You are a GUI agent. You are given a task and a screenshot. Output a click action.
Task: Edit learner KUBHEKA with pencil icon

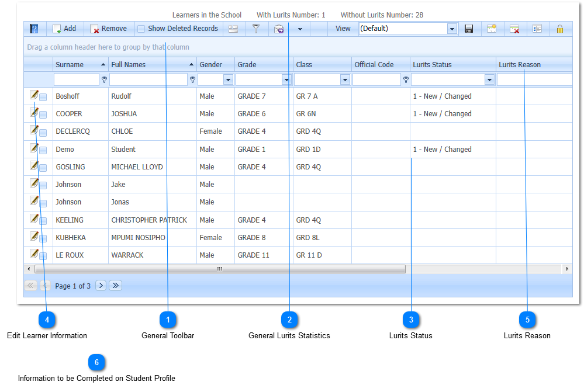(x=34, y=236)
